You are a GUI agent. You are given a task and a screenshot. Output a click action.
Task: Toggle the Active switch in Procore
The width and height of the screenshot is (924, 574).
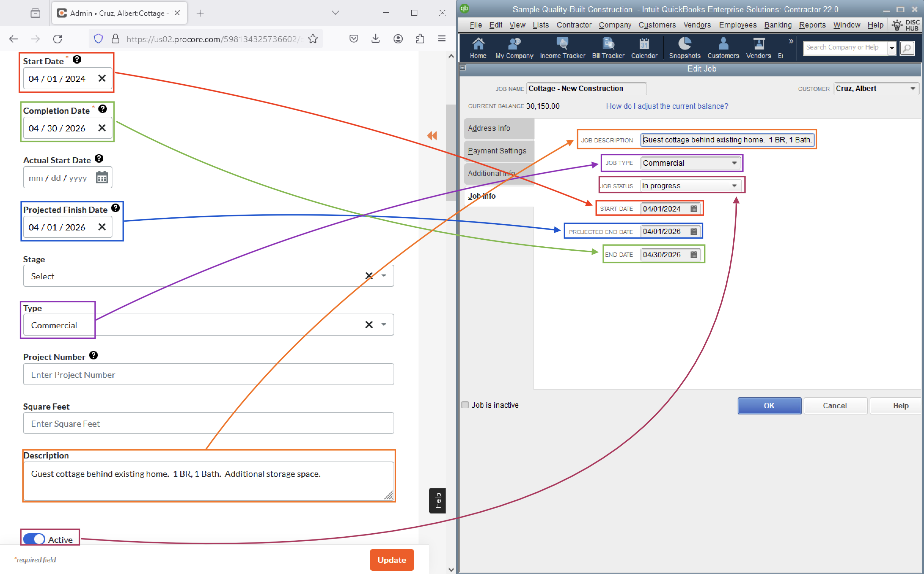34,538
